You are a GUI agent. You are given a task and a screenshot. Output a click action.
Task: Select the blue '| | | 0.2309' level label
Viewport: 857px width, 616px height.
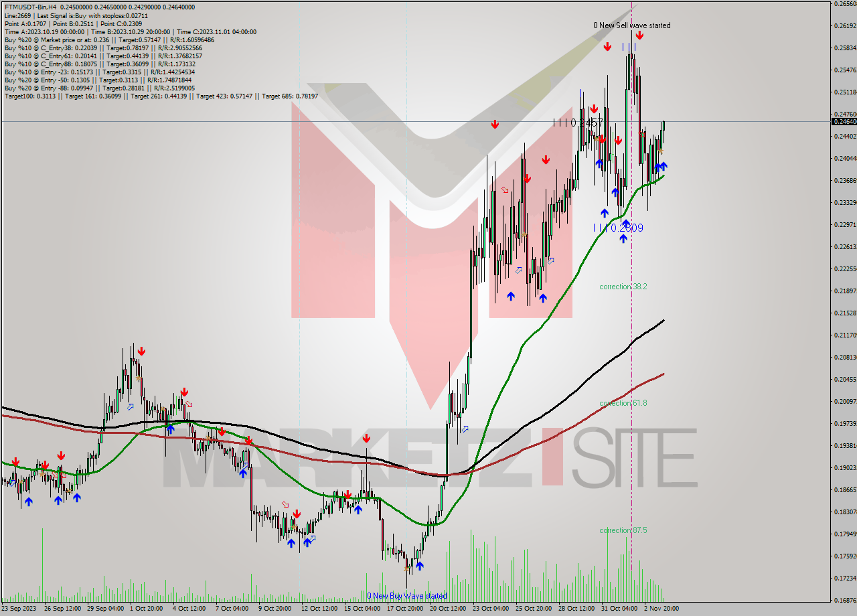pos(619,228)
